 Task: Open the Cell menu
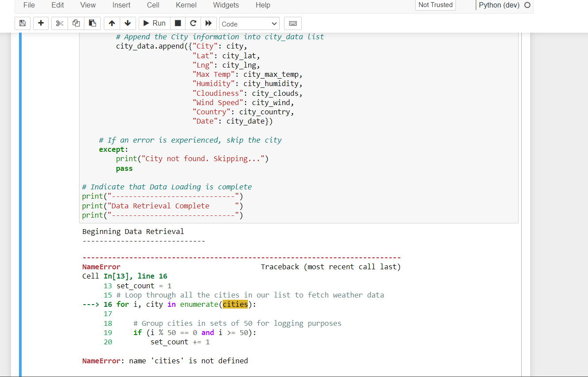pos(153,5)
